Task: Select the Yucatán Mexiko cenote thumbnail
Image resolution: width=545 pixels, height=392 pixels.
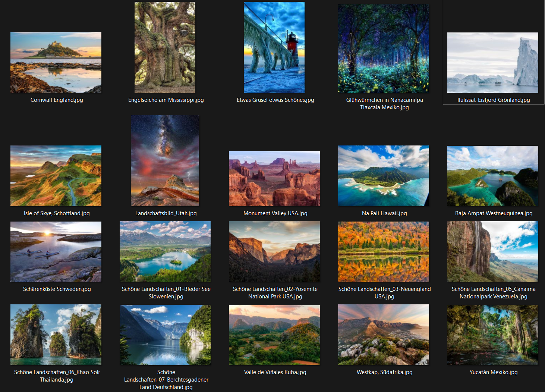Action: (493, 335)
